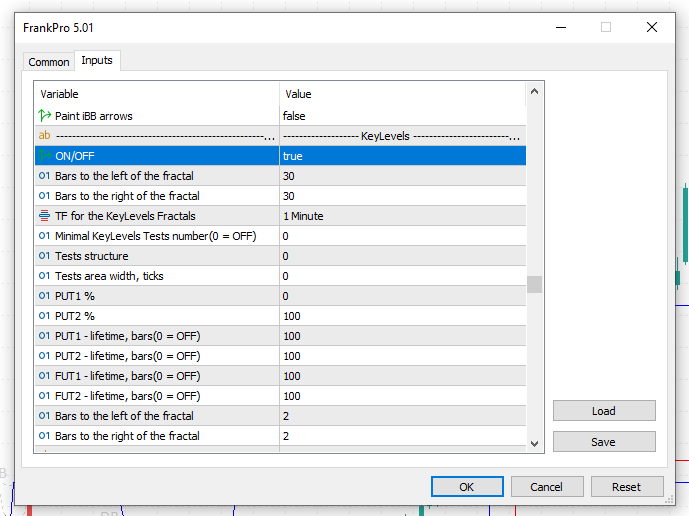Click the timeframe icon beside TF for the KeyLevels Fractals

pyautogui.click(x=44, y=216)
